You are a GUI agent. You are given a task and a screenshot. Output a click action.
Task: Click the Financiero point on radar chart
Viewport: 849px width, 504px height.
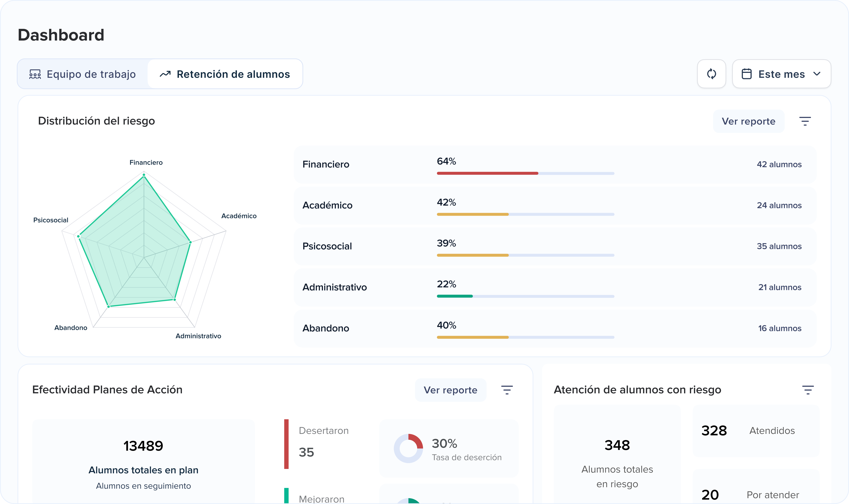144,175
